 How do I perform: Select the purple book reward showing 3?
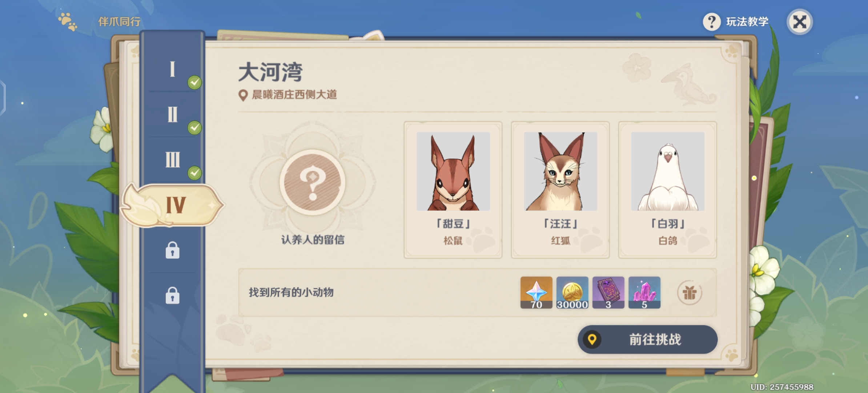608,293
